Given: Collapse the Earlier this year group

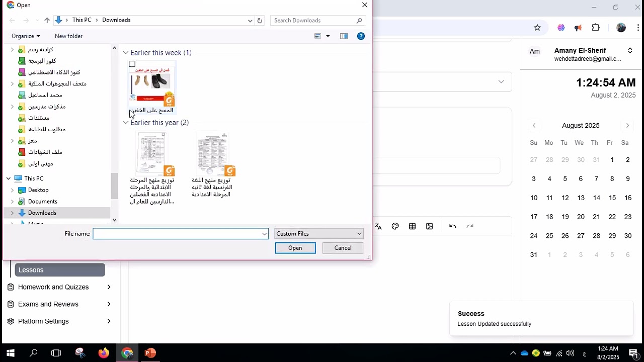Looking at the screenshot, I should (x=126, y=123).
